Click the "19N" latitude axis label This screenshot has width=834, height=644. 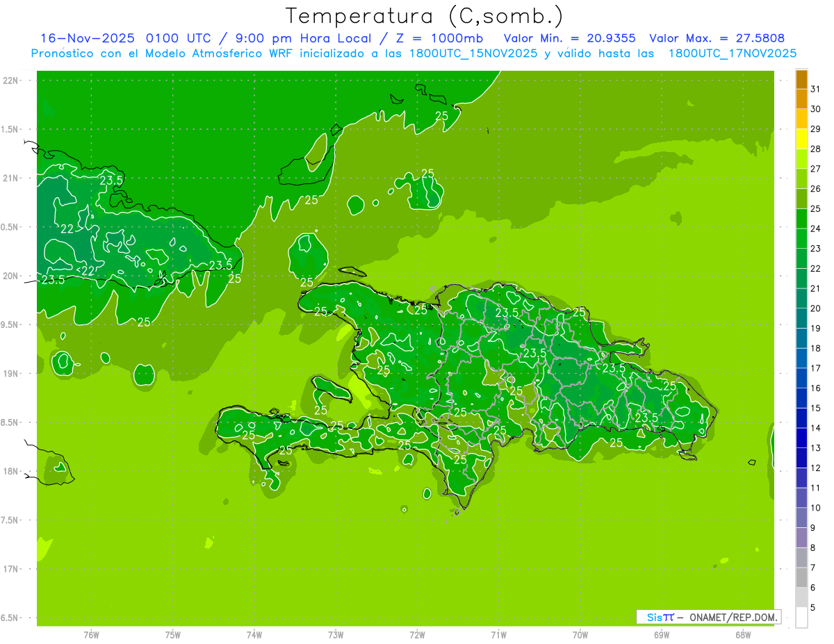[x=11, y=373]
